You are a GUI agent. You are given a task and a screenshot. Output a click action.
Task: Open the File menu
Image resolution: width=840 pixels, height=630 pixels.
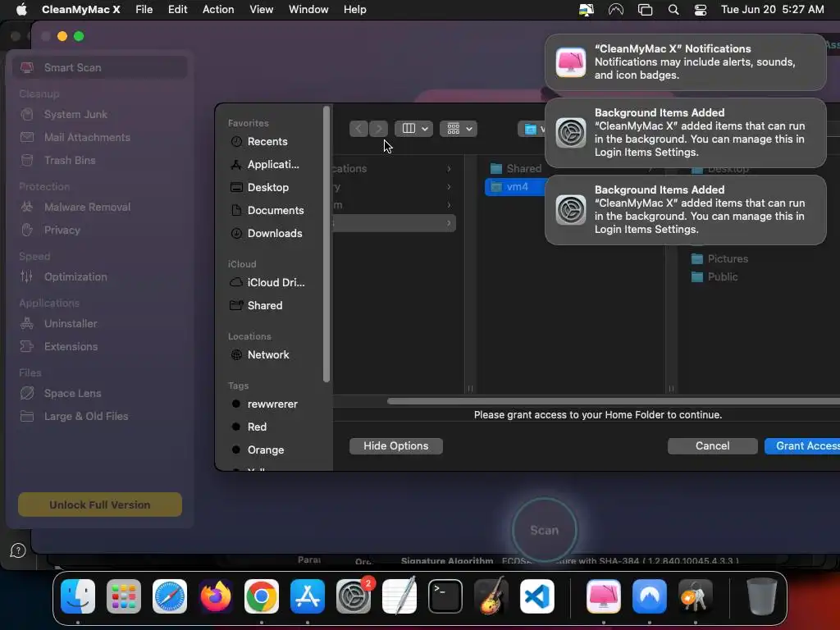click(x=144, y=10)
